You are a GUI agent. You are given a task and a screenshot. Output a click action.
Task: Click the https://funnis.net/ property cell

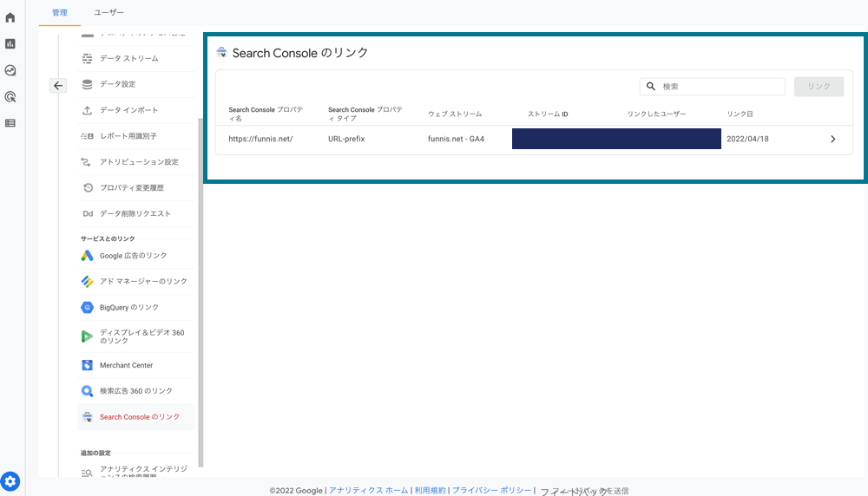pos(260,139)
